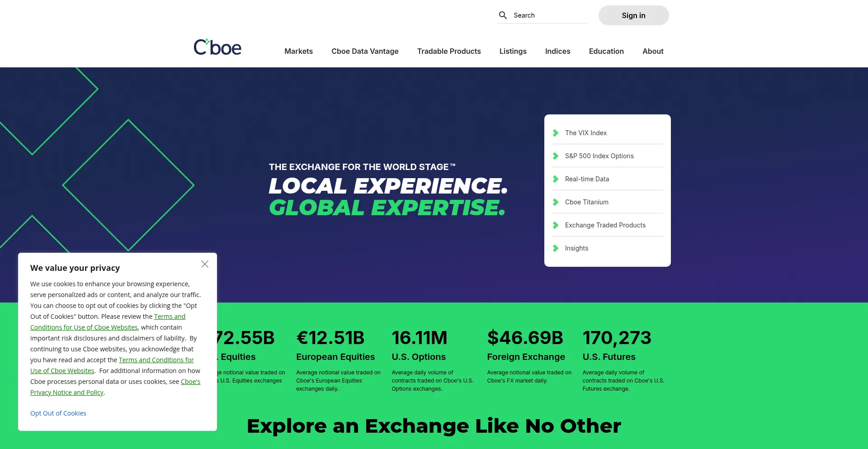Open the About menu

pos(653,51)
